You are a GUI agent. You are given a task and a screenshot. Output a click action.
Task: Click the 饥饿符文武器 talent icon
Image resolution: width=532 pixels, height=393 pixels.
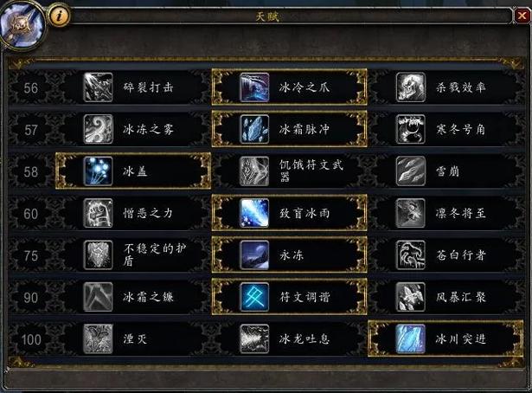[x=254, y=171]
